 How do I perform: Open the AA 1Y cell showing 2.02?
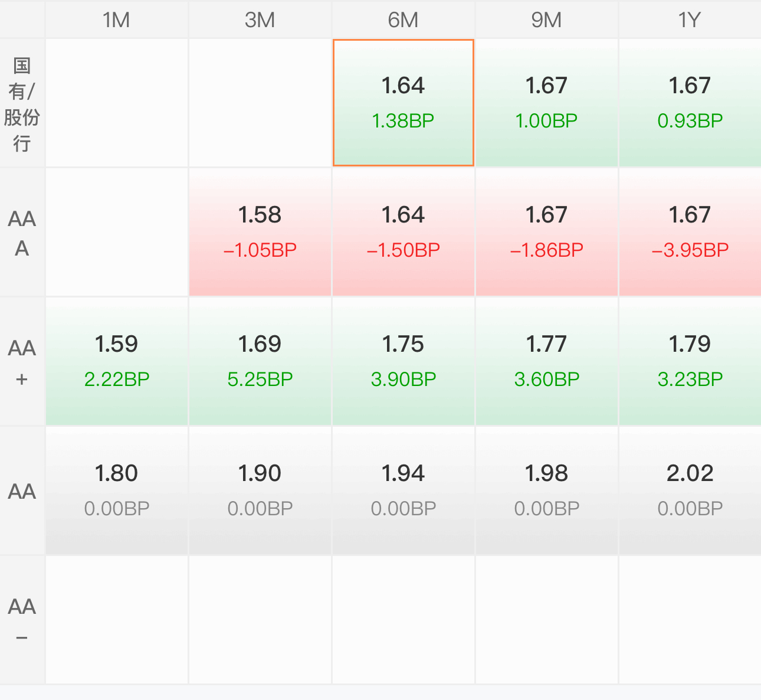point(690,491)
